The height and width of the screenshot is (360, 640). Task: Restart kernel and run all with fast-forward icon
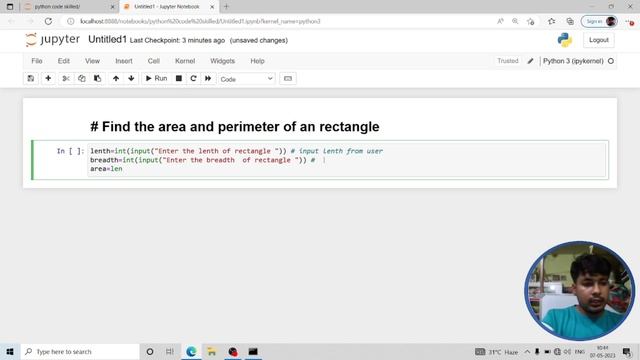click(x=208, y=78)
